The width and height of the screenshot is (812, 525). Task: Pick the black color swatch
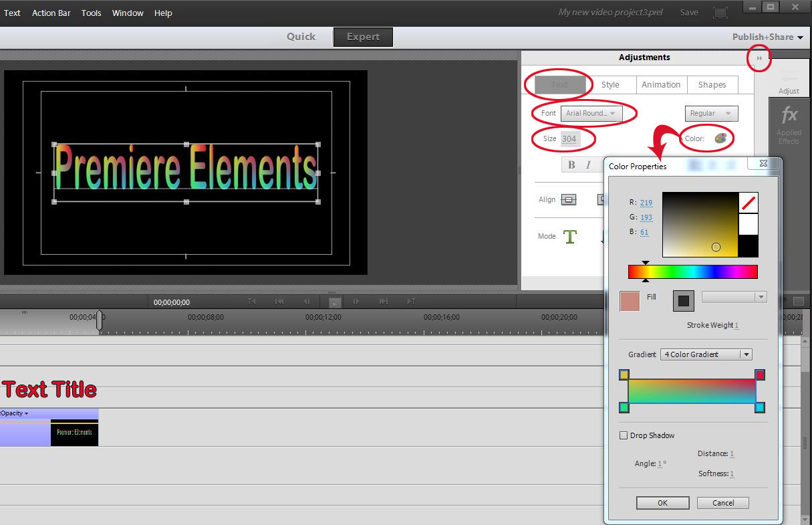click(x=749, y=246)
